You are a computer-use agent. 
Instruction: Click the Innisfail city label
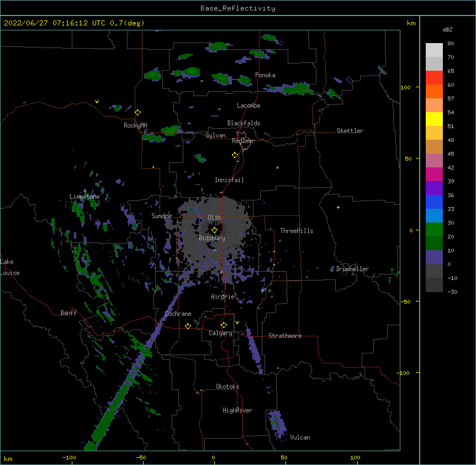(229, 180)
